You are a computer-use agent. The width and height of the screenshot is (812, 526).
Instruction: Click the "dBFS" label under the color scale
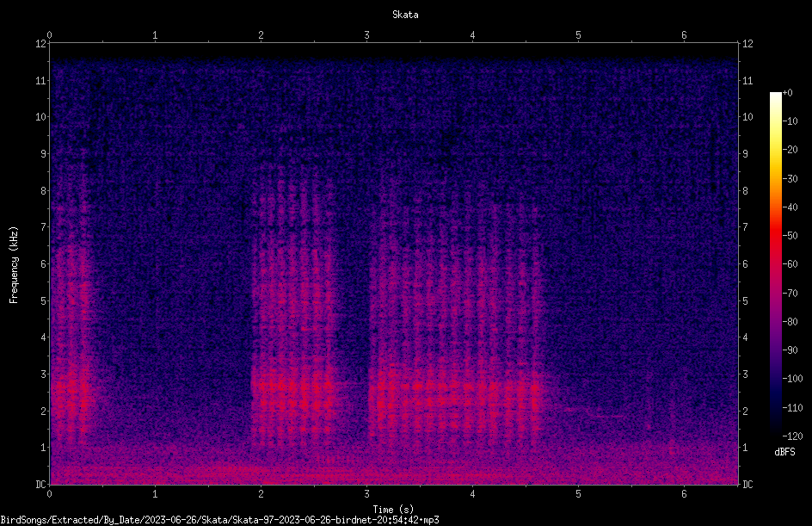784,452
